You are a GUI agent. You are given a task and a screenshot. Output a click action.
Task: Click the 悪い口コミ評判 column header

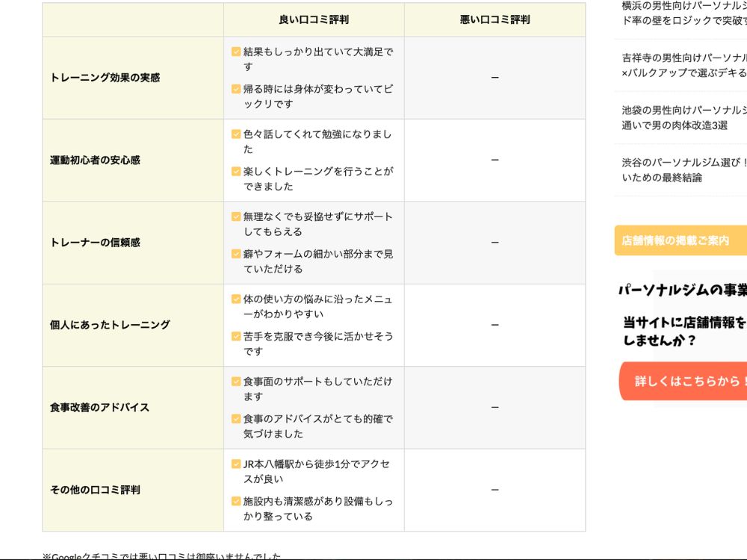coord(495,20)
